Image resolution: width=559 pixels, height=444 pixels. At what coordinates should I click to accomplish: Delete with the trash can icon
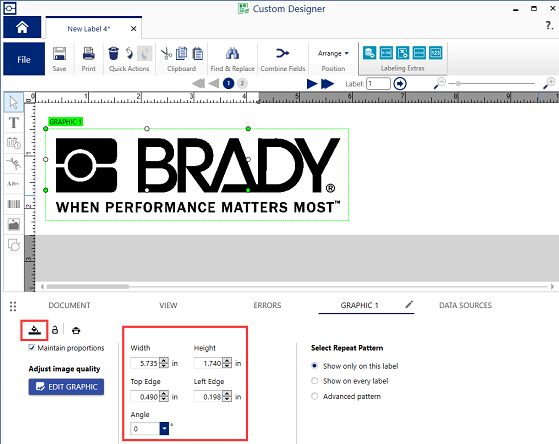tap(113, 53)
